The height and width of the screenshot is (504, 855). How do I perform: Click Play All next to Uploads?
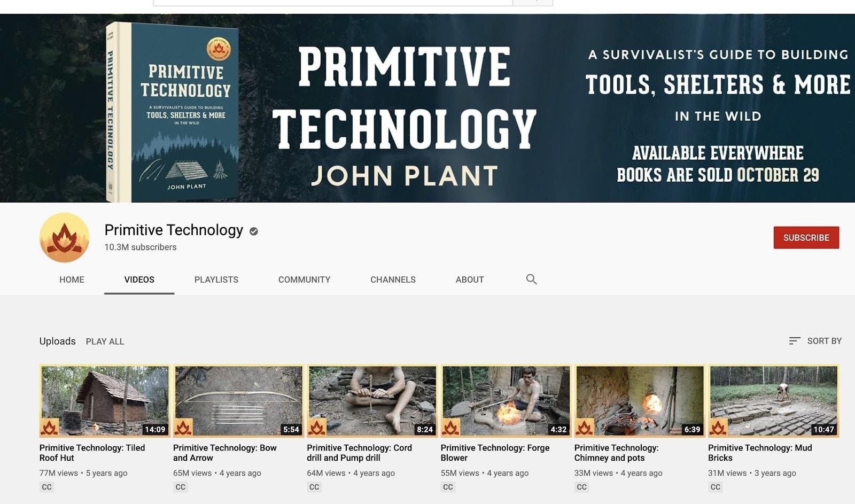105,342
